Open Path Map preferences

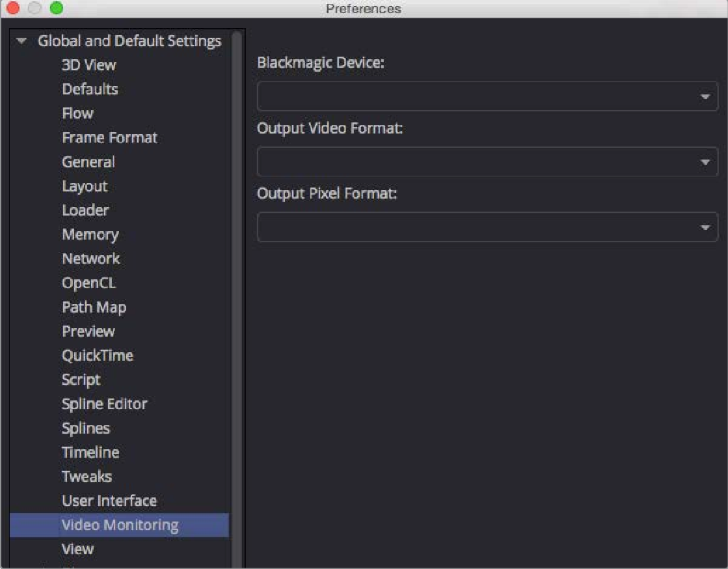pos(94,307)
